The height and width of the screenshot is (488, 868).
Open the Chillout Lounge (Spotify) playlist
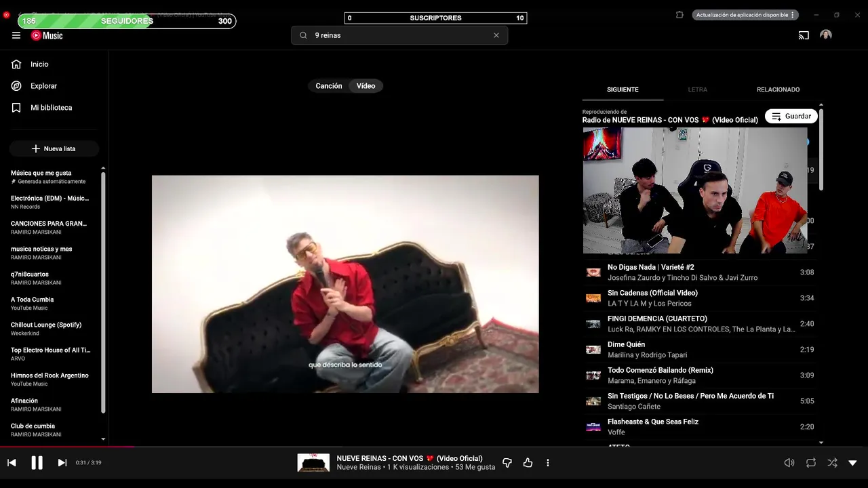click(x=50, y=329)
